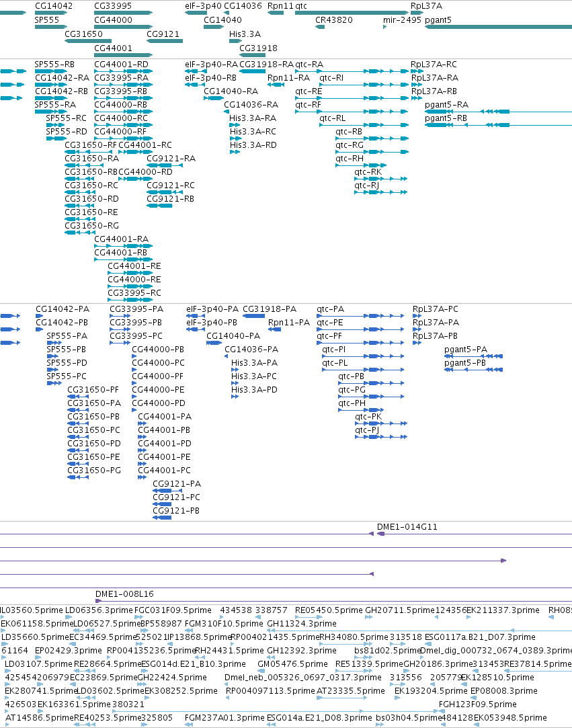Select the CG9121 gene label
Viewport: 572px width, 728px height.
(163, 34)
